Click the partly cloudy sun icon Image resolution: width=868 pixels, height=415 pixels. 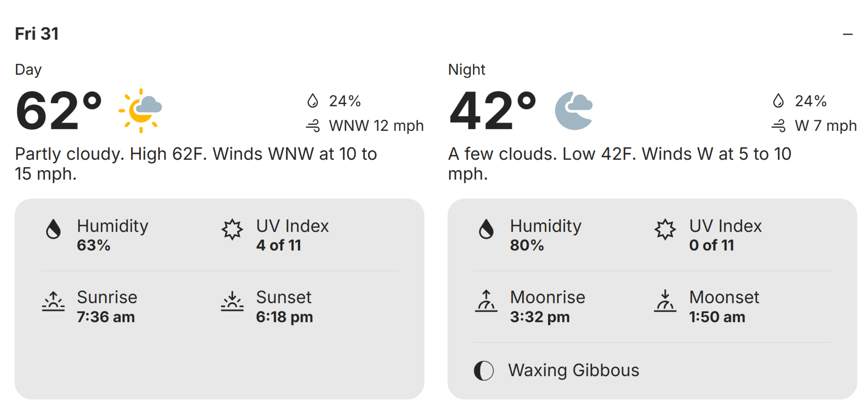pos(140,110)
